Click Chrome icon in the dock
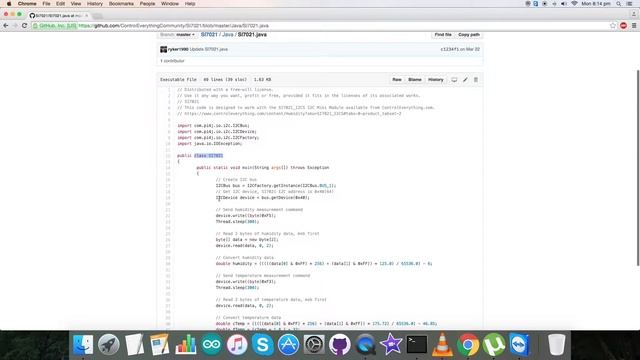 (468, 344)
